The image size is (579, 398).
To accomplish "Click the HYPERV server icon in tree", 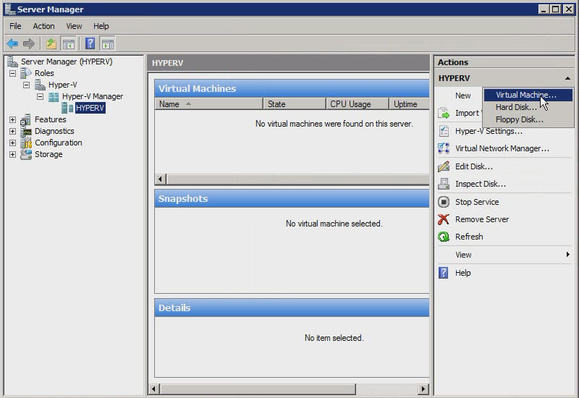I will 67,108.
